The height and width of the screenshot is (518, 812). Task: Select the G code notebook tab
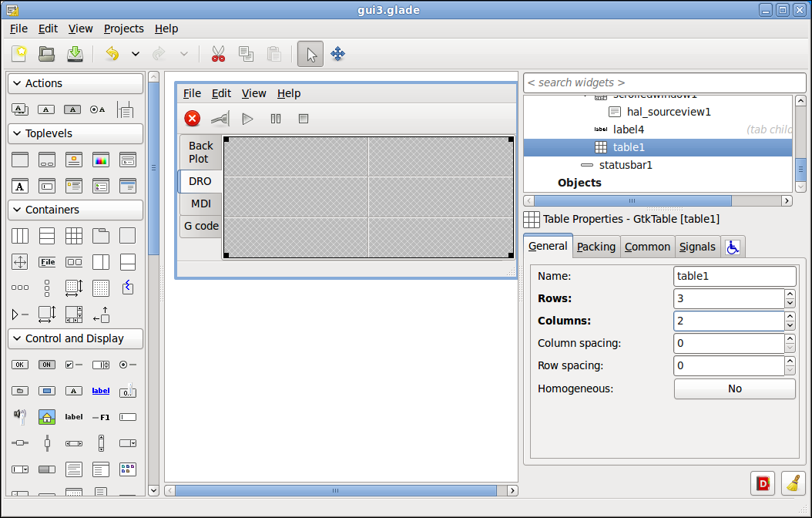pos(201,227)
